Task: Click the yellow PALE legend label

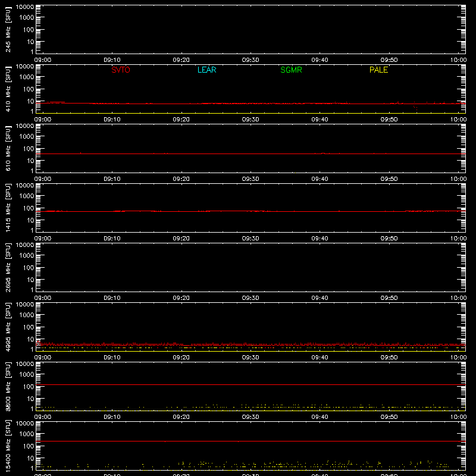Action: coord(378,70)
